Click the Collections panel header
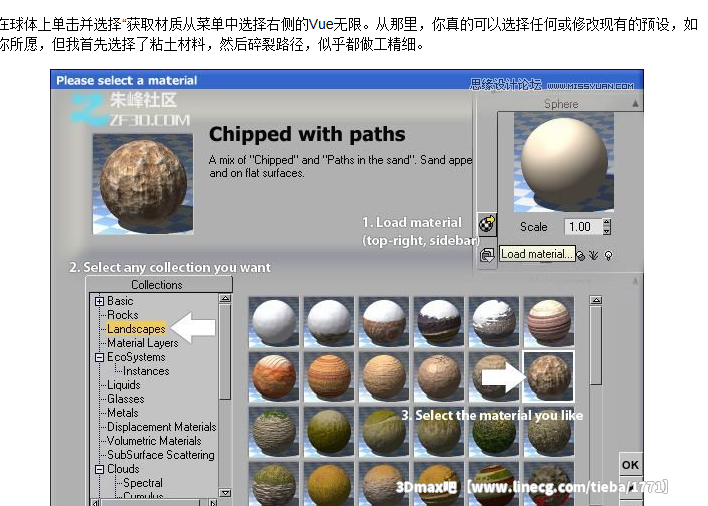Image resolution: width=708 pixels, height=506 pixels. [x=159, y=285]
